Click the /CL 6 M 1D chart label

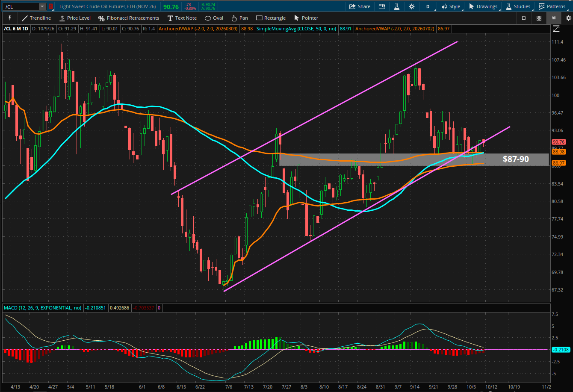point(16,29)
